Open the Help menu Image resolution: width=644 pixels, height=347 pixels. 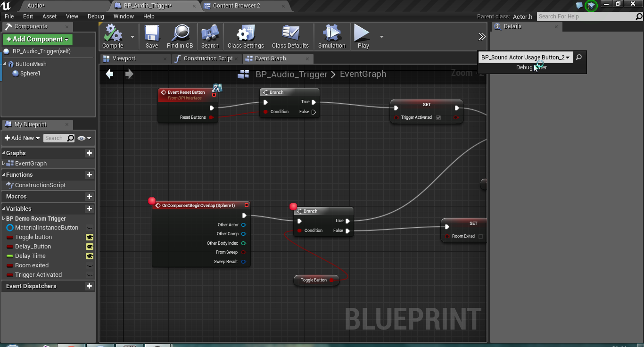pos(149,16)
